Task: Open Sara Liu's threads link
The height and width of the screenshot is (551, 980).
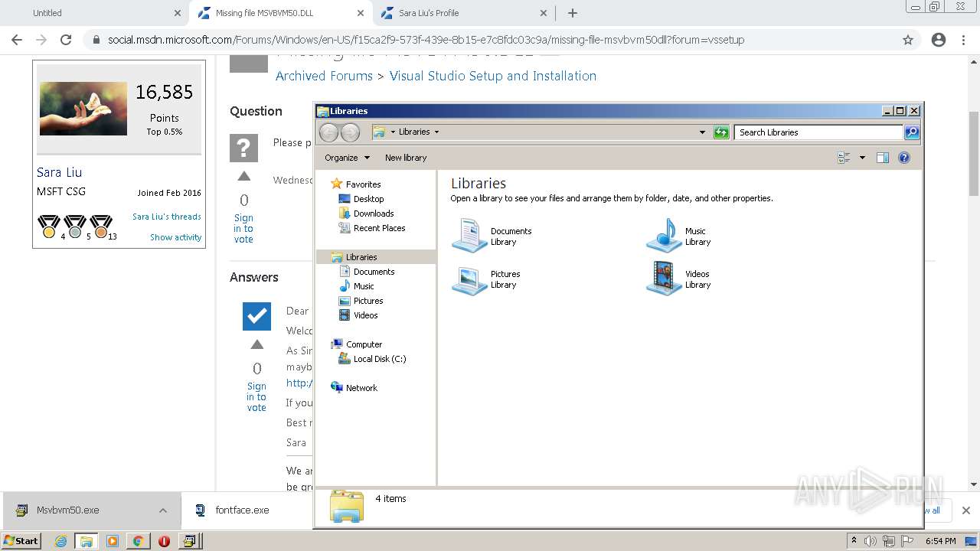Action: (167, 217)
